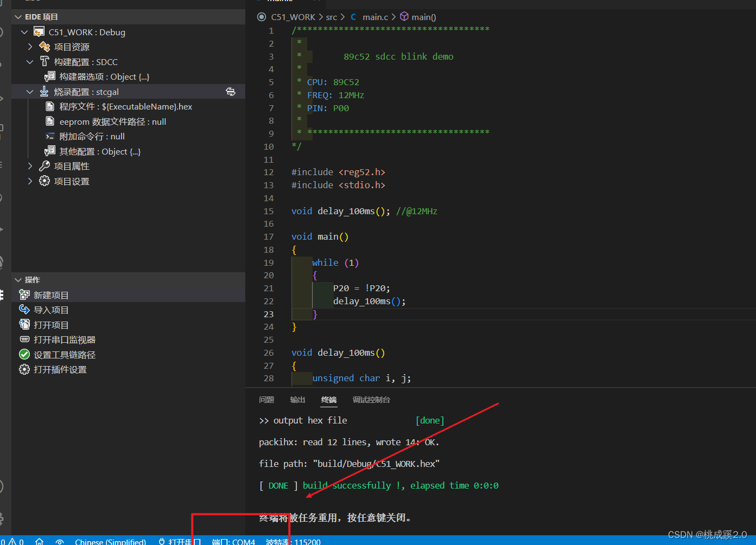
Task: Click the 项目设置 gear icon
Action: [x=45, y=181]
